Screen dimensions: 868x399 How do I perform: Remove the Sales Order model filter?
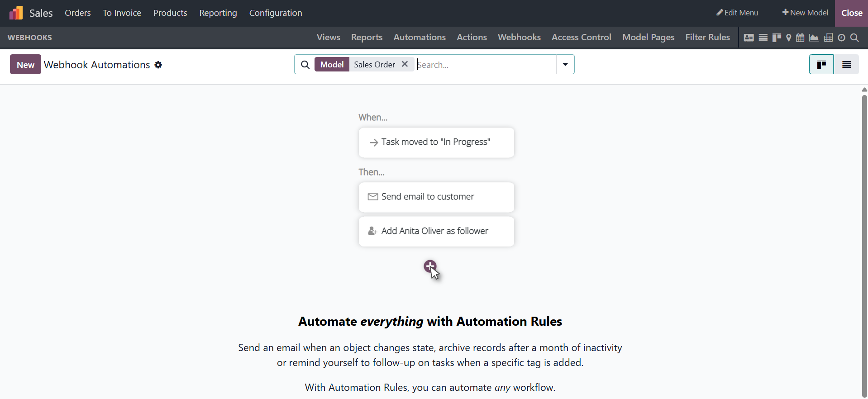tap(405, 64)
